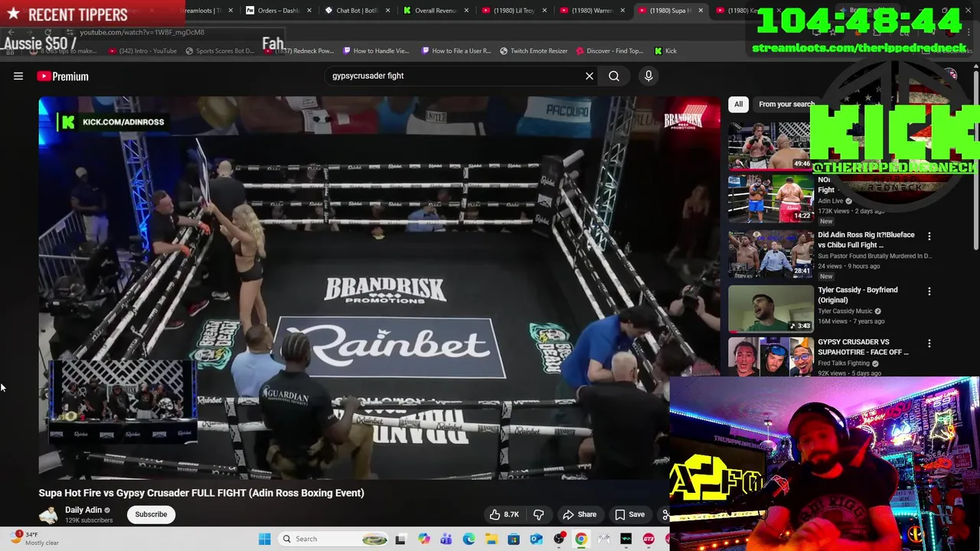Go to YouTube Premium home logo

(x=63, y=76)
